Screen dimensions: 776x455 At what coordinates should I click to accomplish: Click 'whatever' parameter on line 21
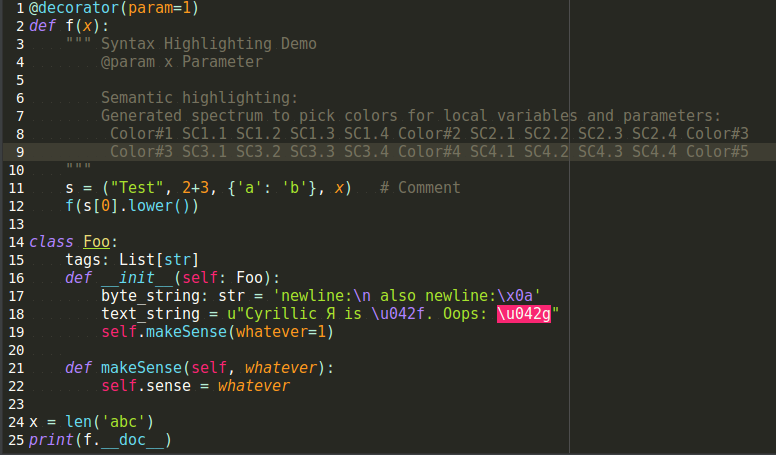(281, 368)
